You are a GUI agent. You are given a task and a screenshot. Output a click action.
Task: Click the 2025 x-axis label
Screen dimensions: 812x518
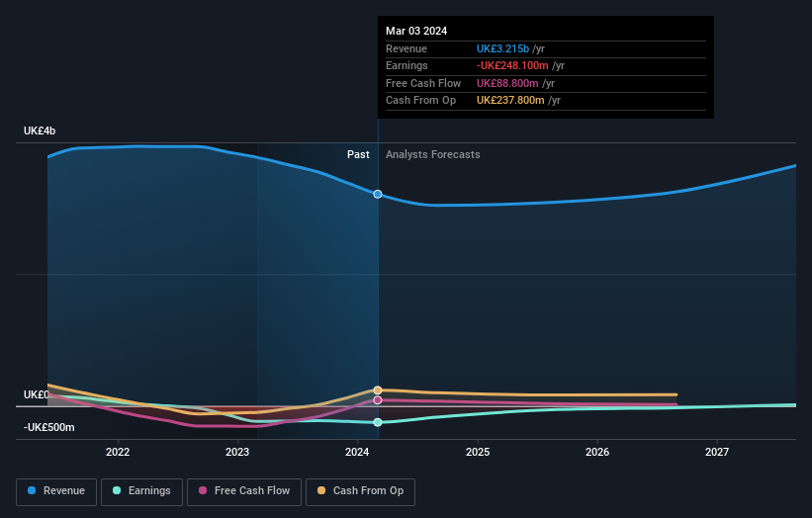tap(478, 452)
